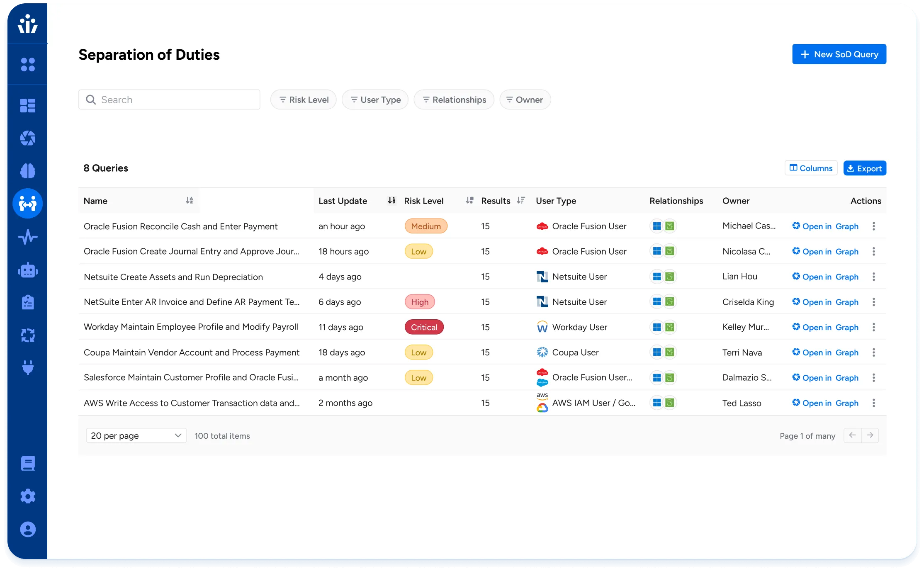Image resolution: width=924 pixels, height=571 pixels.
Task: Click the dashboard grid sidebar icon
Action: point(27,105)
